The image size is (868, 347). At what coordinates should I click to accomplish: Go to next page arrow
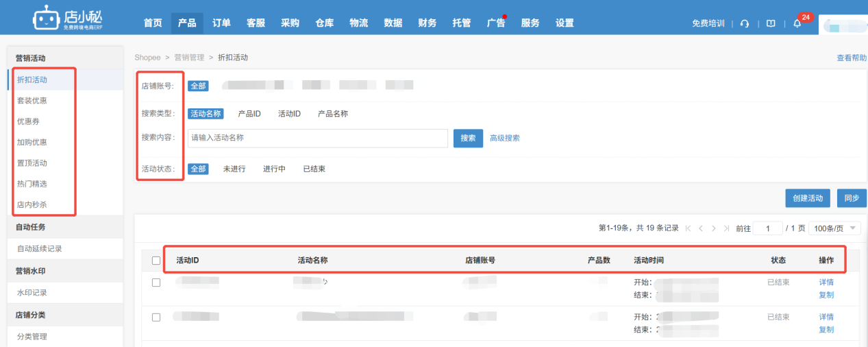click(714, 228)
